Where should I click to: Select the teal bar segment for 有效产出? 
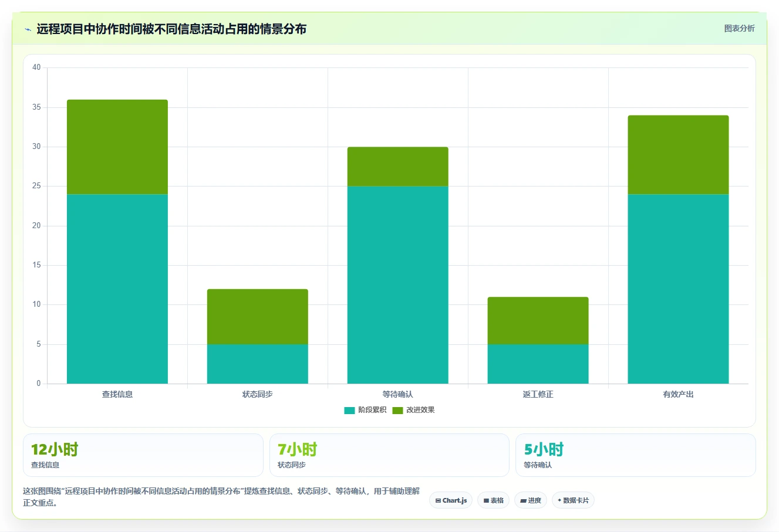tap(679, 289)
